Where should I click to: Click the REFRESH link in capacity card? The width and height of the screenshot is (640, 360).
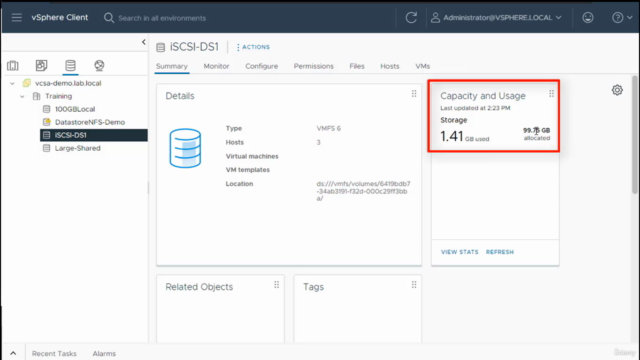click(500, 252)
